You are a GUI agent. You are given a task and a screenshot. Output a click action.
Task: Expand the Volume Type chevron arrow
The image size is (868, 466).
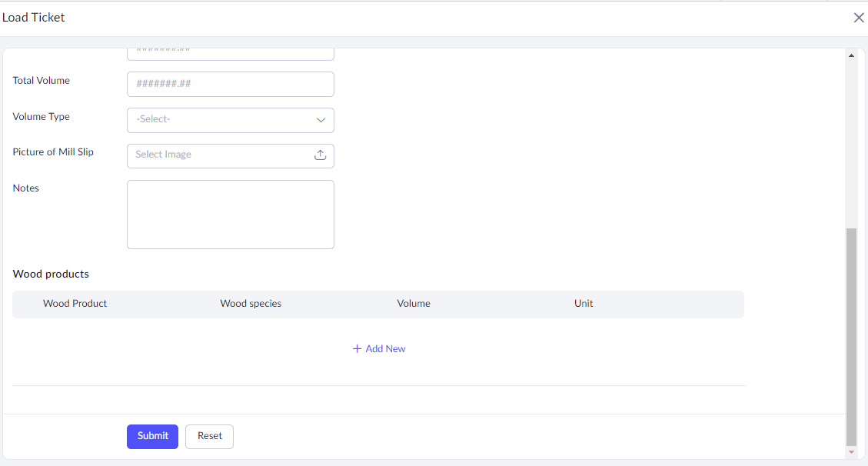click(321, 120)
